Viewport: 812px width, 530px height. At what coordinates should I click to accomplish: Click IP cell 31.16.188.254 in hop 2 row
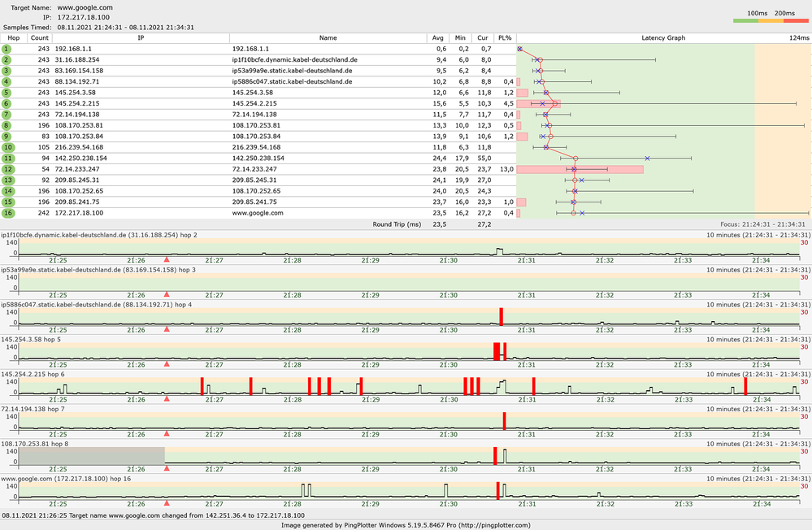pos(77,59)
